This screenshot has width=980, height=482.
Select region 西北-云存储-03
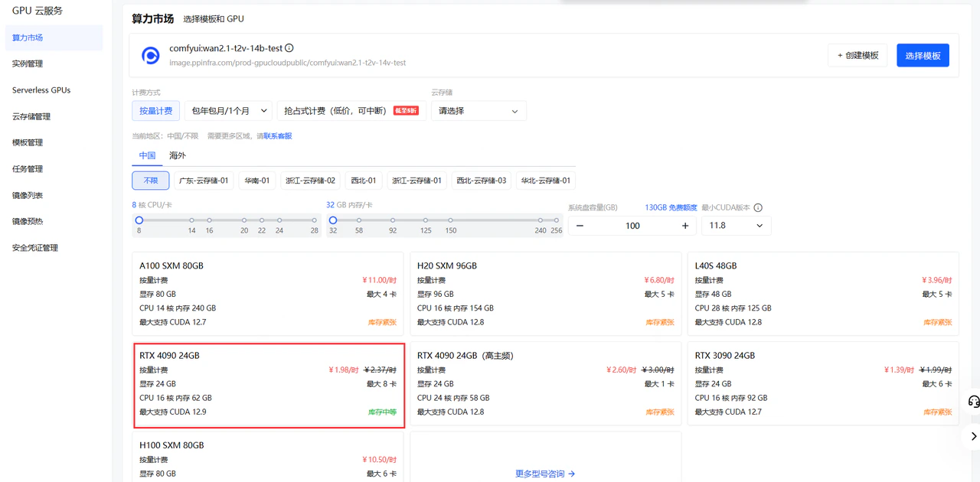(482, 181)
